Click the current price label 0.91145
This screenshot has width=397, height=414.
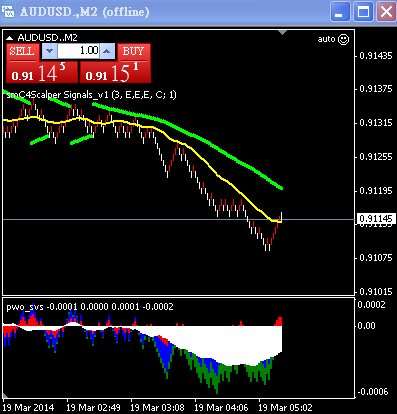pos(376,219)
